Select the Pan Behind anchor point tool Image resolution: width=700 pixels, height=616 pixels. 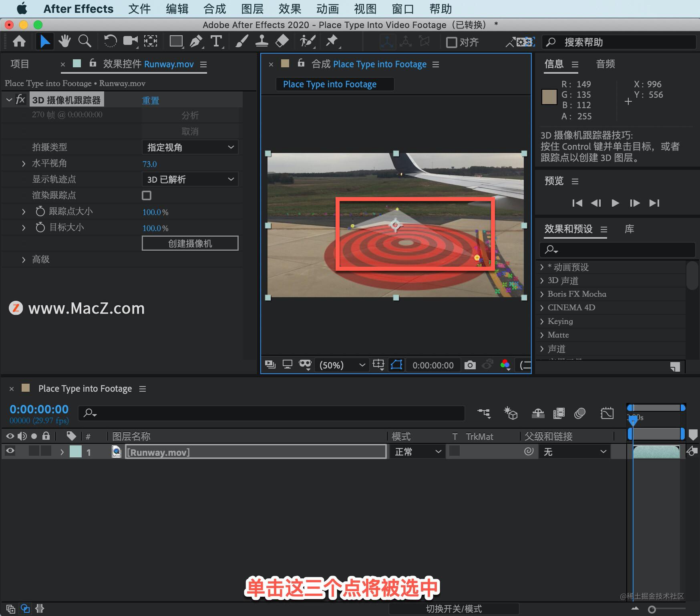[151, 41]
